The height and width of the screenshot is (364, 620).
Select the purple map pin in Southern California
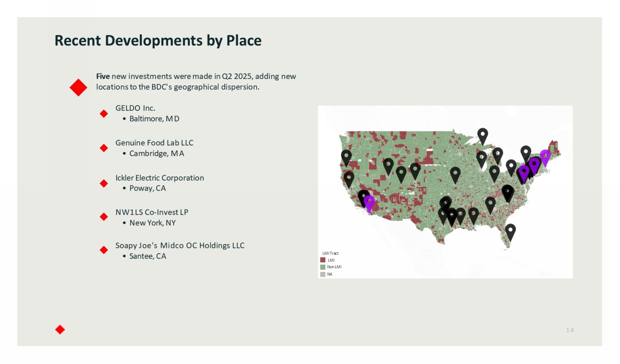pos(369,203)
